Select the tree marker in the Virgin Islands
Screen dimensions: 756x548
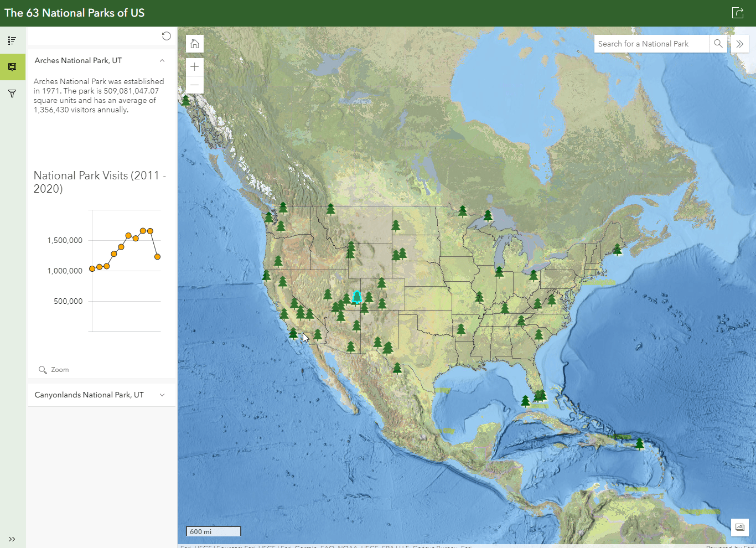click(640, 443)
